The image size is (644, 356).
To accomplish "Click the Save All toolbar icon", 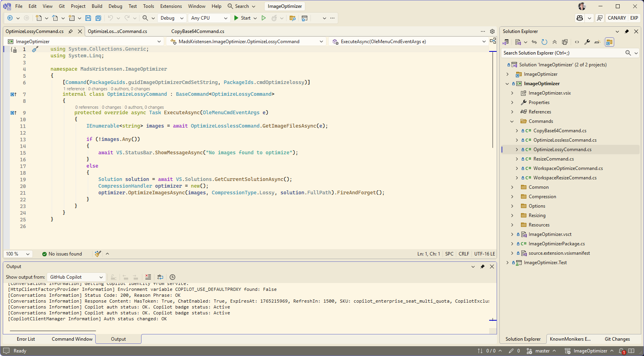I will (98, 18).
